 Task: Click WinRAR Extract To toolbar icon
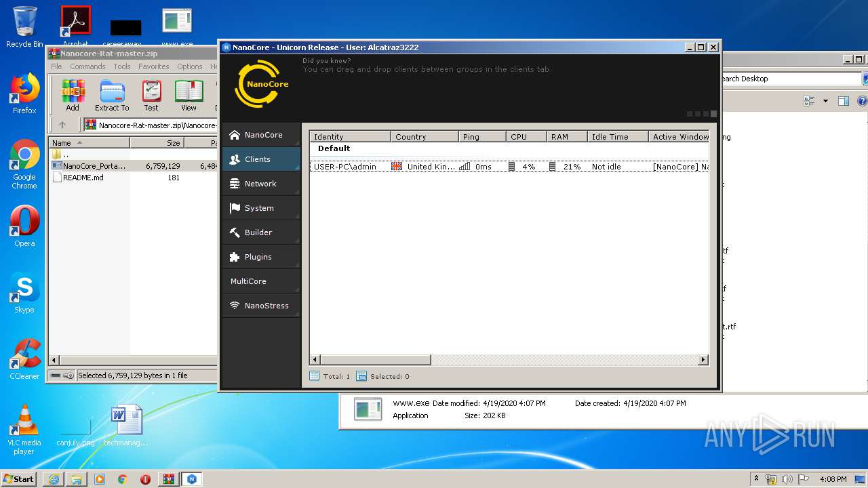coord(112,96)
